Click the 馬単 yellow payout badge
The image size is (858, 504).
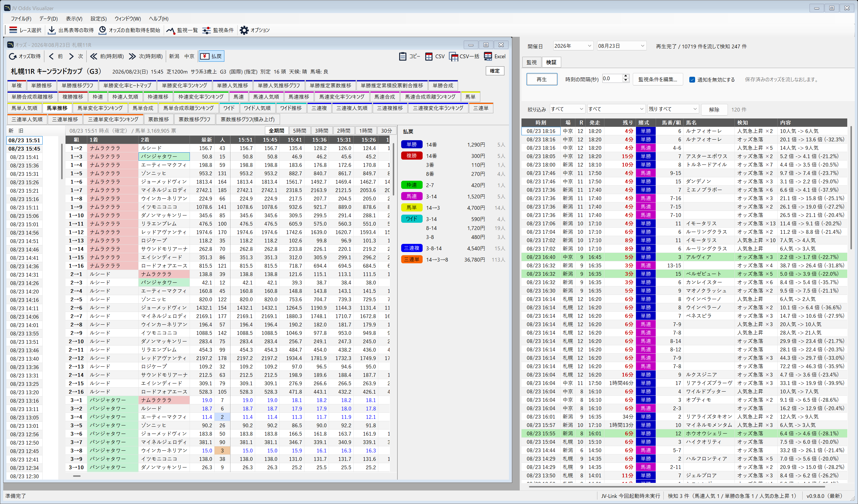(x=412, y=207)
